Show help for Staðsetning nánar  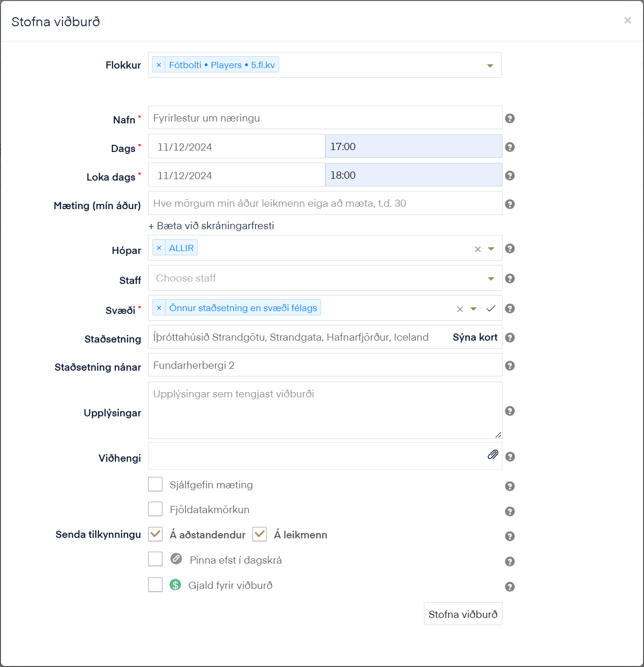[x=510, y=365]
